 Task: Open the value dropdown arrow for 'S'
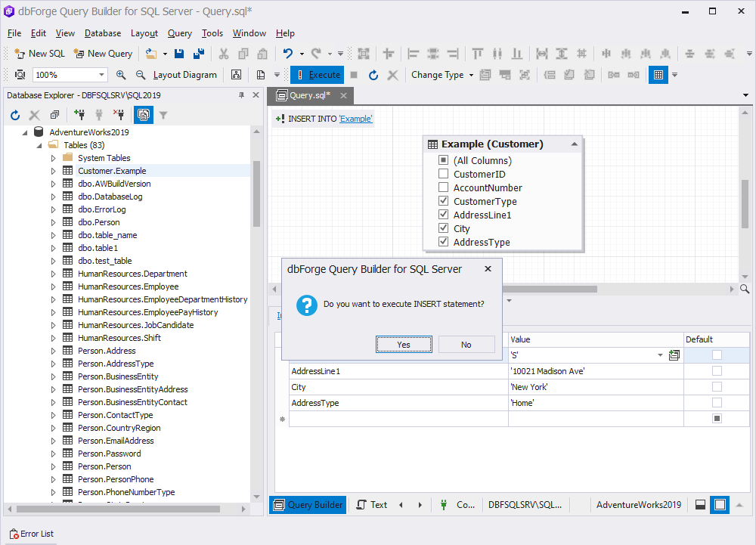(660, 355)
